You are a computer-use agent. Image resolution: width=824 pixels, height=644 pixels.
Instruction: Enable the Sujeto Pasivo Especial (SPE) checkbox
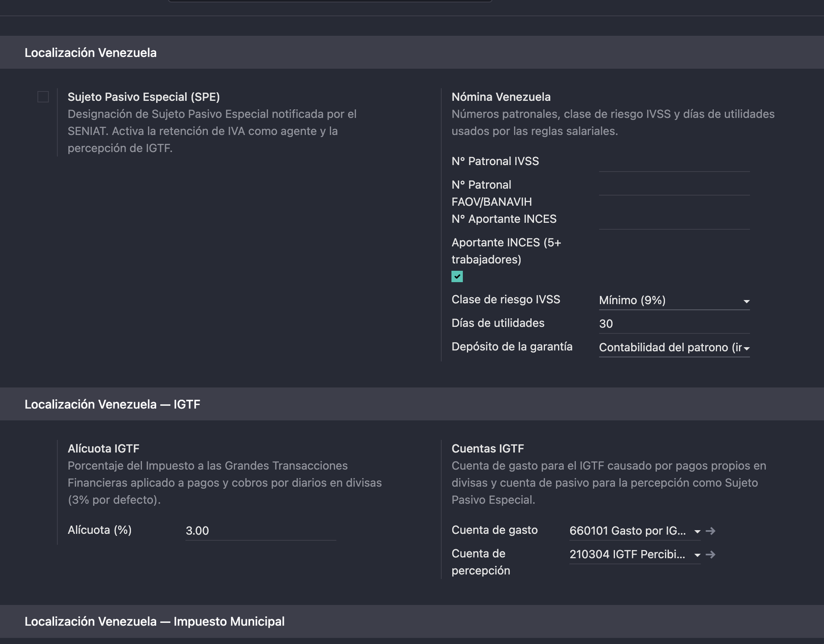(43, 97)
